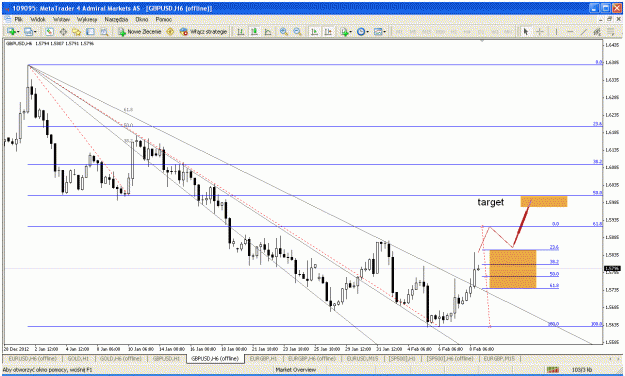This screenshot has height=376, width=625.
Task: Open the Wykresy menu
Action: [87, 19]
